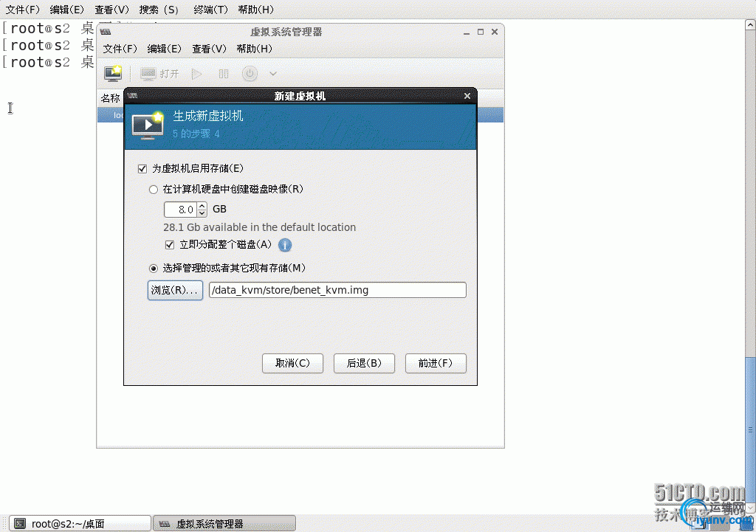Viewport: 756px width, 532px height.
Task: Toggle 立即分配整个磁盘 checkbox
Action: tap(170, 245)
